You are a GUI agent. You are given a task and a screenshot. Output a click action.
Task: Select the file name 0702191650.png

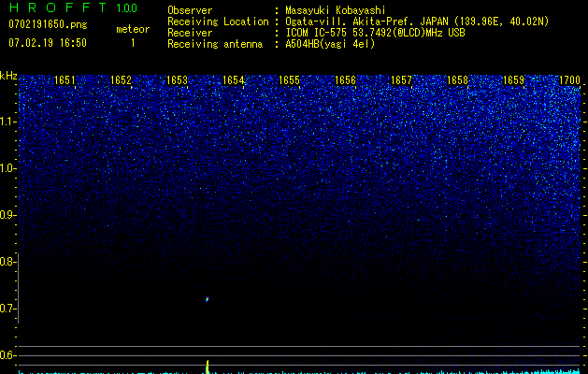coord(48,24)
